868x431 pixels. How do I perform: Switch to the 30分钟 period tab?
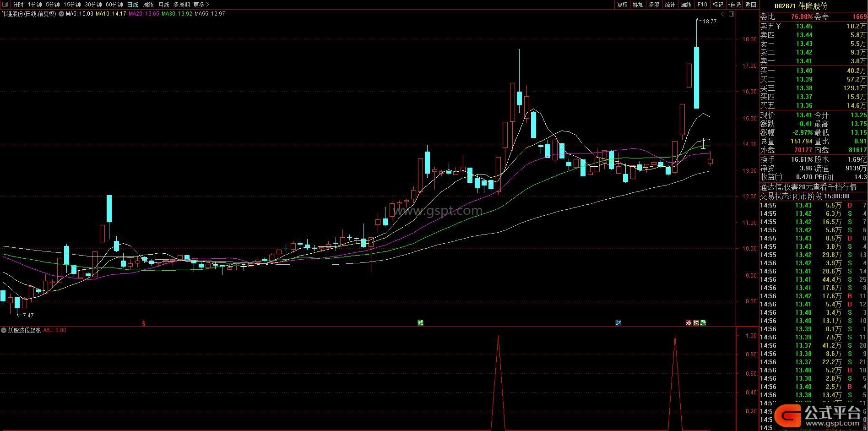[93, 5]
